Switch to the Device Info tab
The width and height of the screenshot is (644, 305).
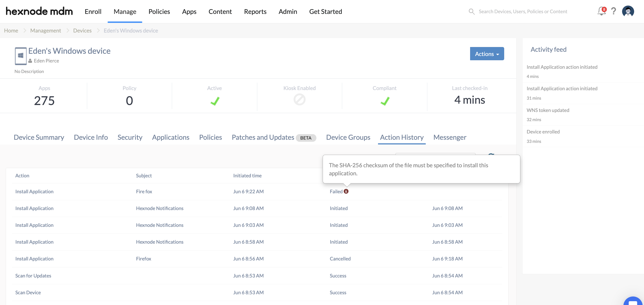pos(91,137)
